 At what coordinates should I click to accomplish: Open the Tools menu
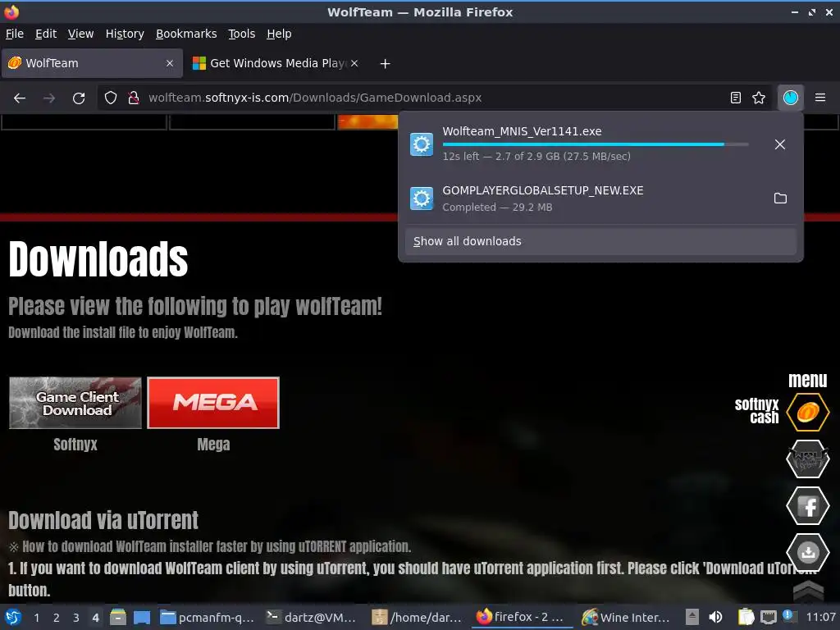pyautogui.click(x=242, y=34)
